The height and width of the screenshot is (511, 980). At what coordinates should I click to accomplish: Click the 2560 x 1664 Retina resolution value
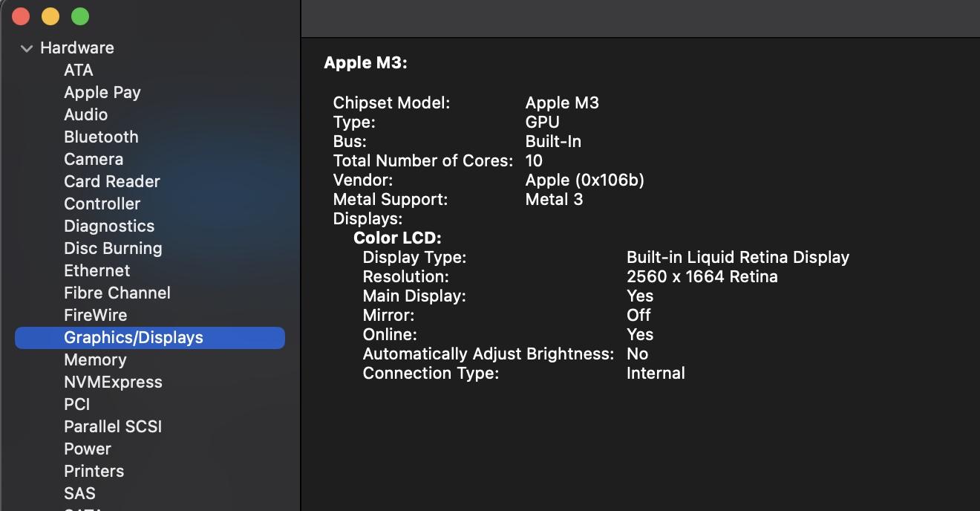pyautogui.click(x=702, y=277)
